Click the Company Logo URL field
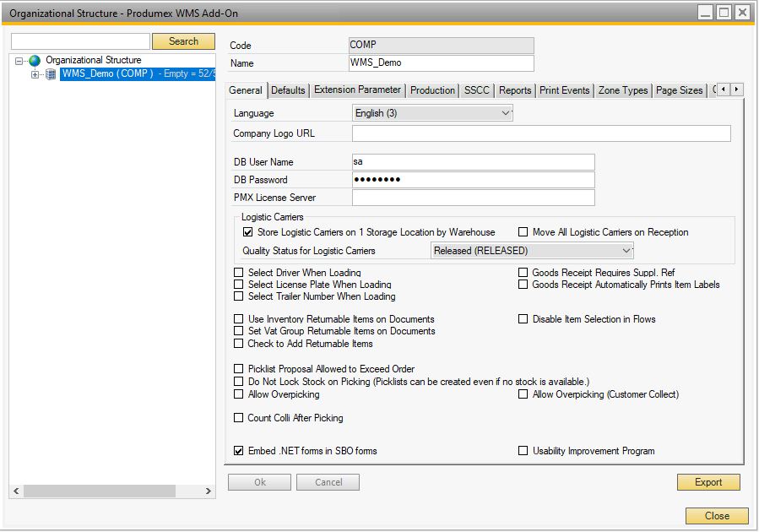 [540, 133]
